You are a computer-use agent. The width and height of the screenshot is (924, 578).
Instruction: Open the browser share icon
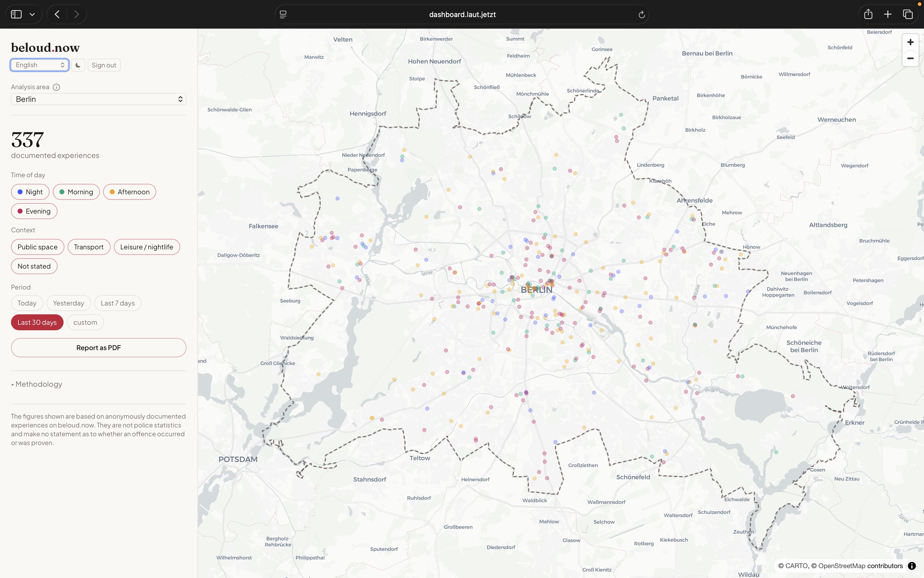[868, 14]
